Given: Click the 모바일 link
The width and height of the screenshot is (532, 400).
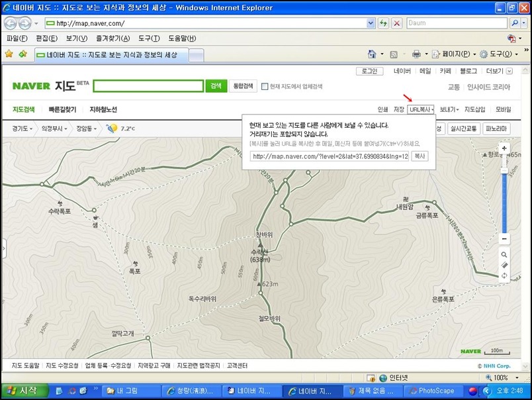Looking at the screenshot, I should coord(503,109).
